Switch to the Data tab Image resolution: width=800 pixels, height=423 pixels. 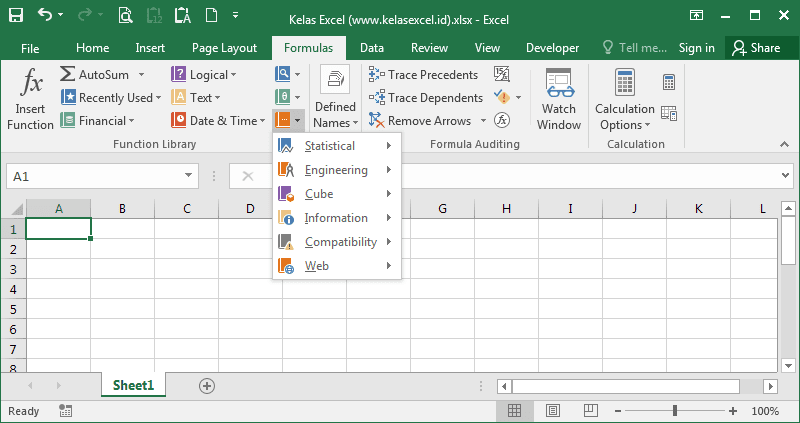coord(372,48)
